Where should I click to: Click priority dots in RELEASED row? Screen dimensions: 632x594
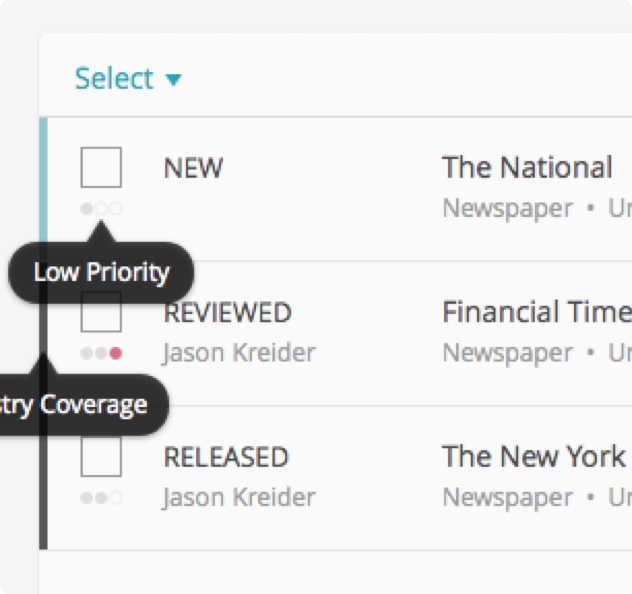[x=101, y=498]
